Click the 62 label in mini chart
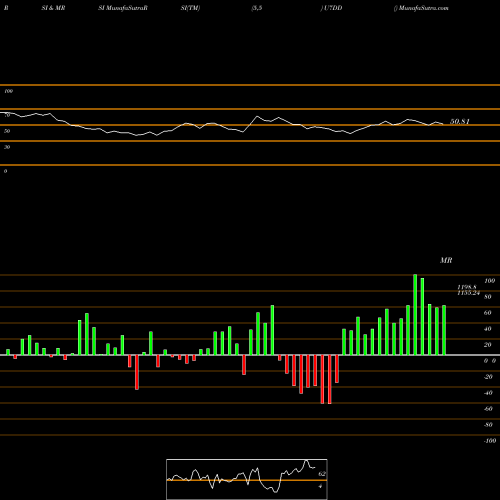500x500 pixels. (x=322, y=474)
